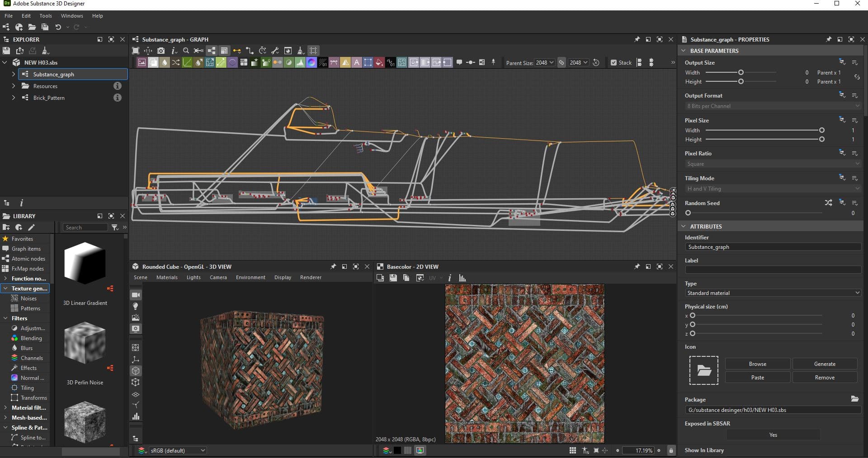
Task: Add a Text node from node bar
Action: click(357, 62)
